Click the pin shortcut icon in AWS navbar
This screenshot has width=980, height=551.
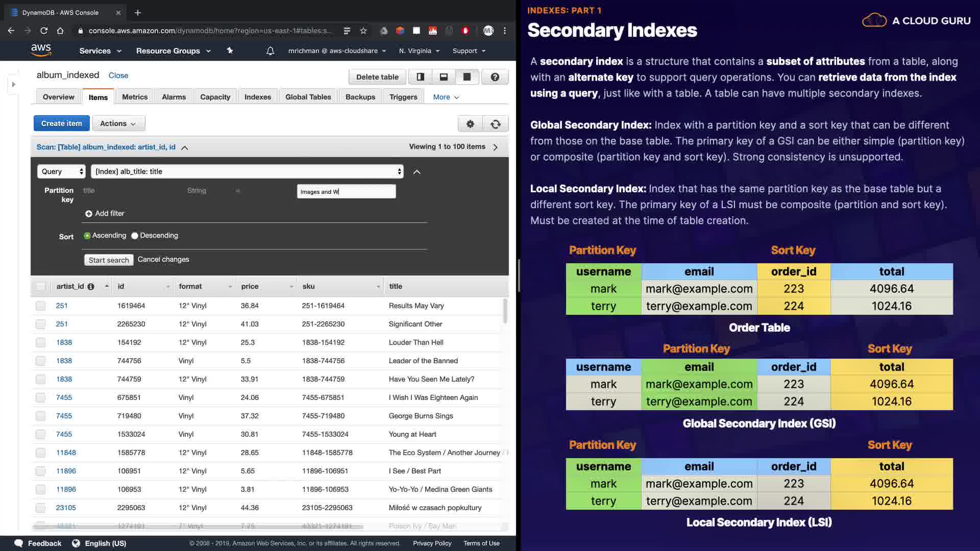tap(230, 51)
